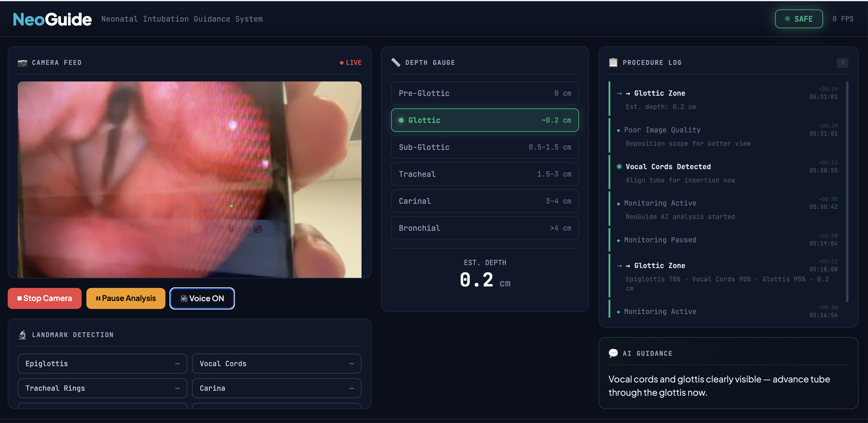This screenshot has width=868, height=423.
Task: Select the Sub-Glottic depth zone
Action: pyautogui.click(x=485, y=147)
